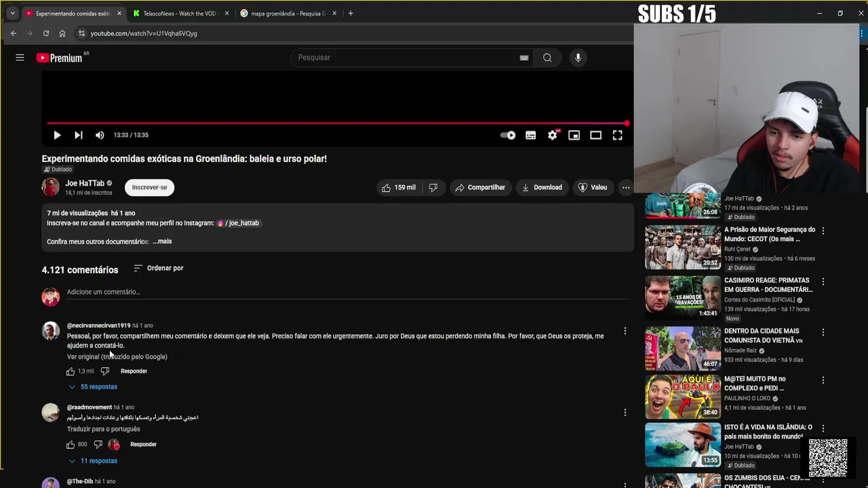Enable miniplayer mode
Image resolution: width=868 pixels, height=488 pixels.
[x=574, y=135]
